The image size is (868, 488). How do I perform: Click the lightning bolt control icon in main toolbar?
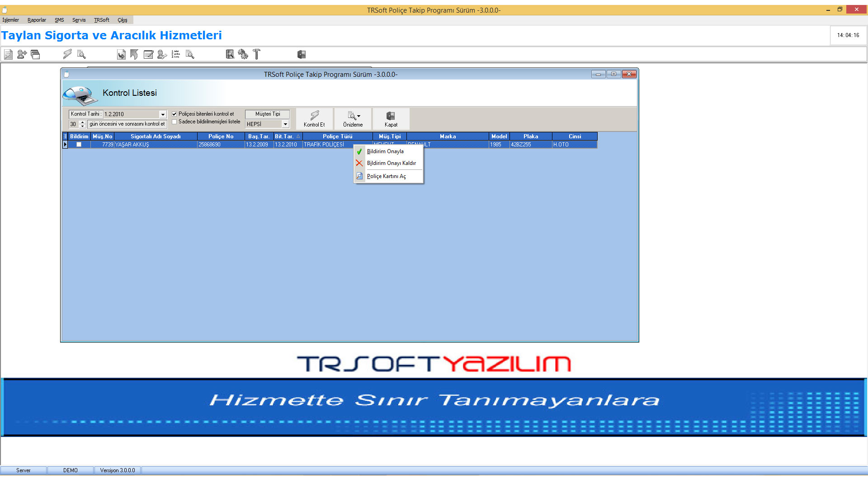67,55
